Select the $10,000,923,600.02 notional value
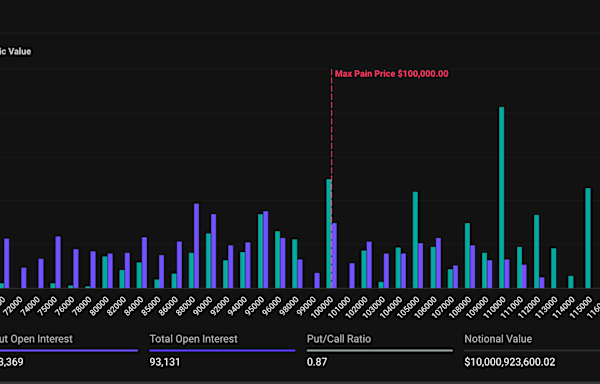The width and height of the screenshot is (600, 384). pyautogui.click(x=510, y=362)
